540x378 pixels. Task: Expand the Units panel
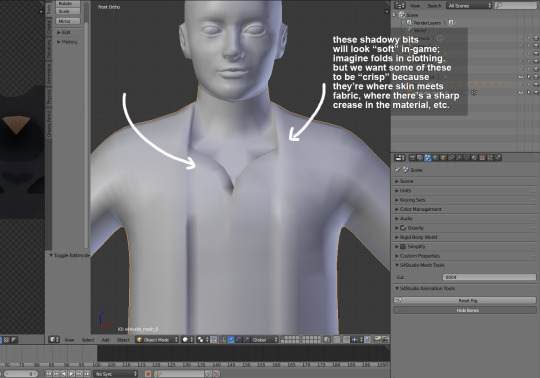click(405, 190)
